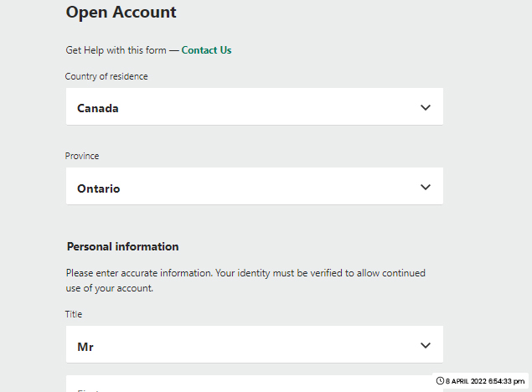Click the Title field label
This screenshot has height=392, width=532.
(x=74, y=314)
